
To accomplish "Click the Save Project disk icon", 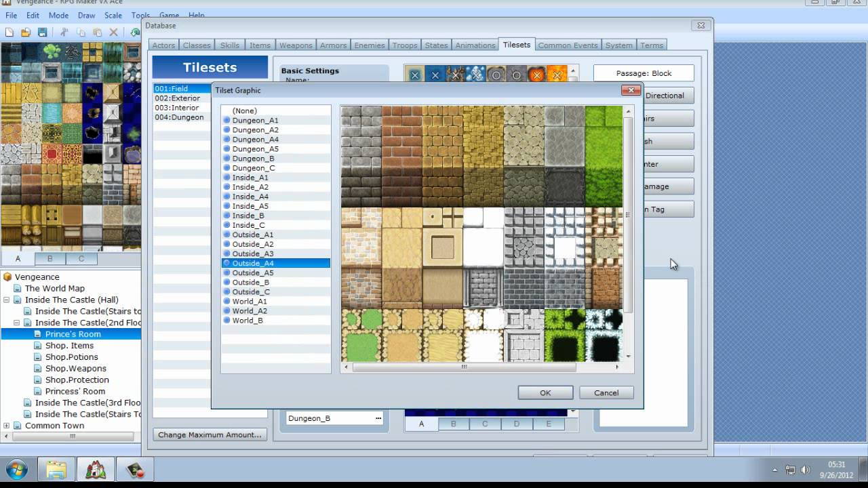I will coord(42,32).
